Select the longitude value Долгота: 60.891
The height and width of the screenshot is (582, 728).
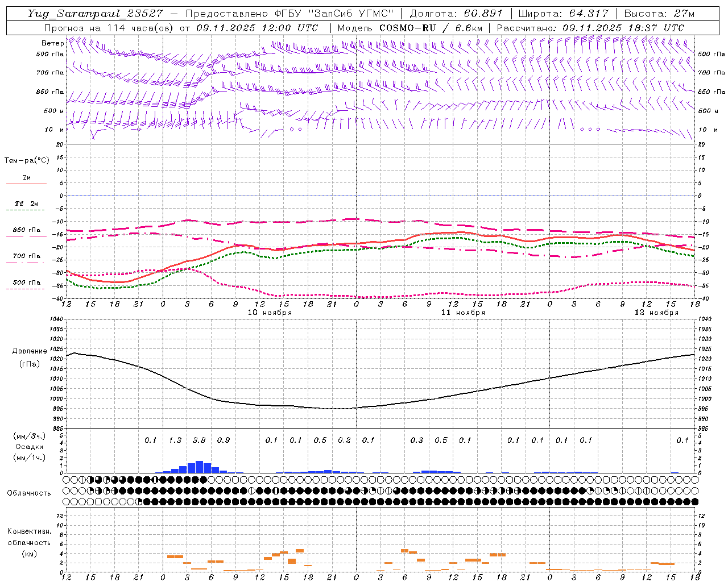click(x=456, y=13)
